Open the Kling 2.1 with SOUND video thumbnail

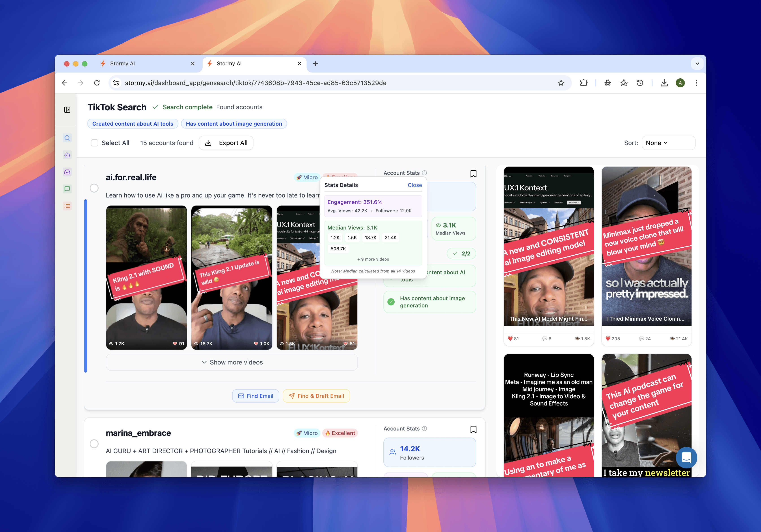tap(146, 277)
